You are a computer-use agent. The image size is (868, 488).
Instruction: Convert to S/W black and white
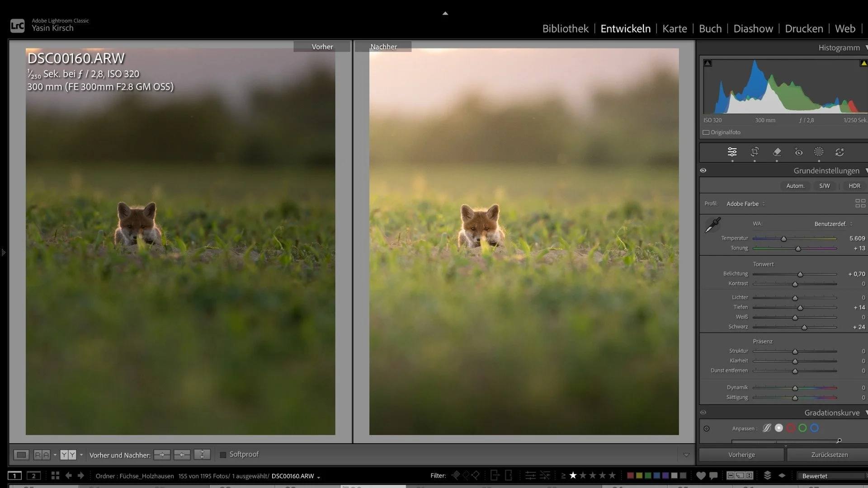tap(825, 186)
